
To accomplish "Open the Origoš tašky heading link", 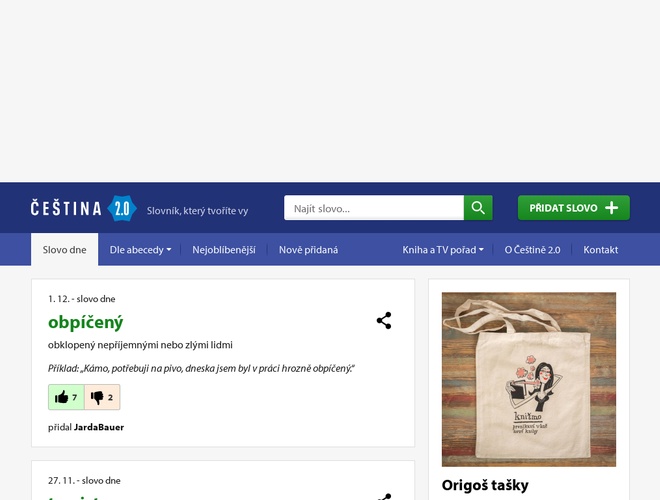I will pos(485,485).
